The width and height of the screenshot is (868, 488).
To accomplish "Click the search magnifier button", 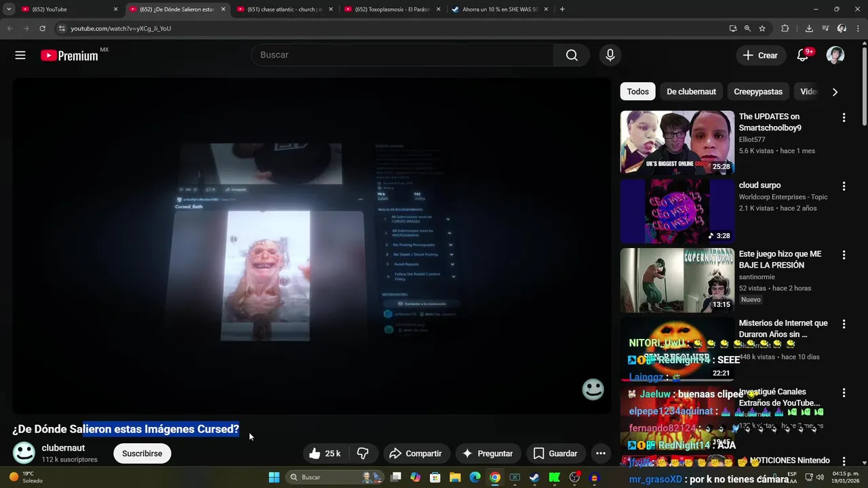I will [x=572, y=55].
